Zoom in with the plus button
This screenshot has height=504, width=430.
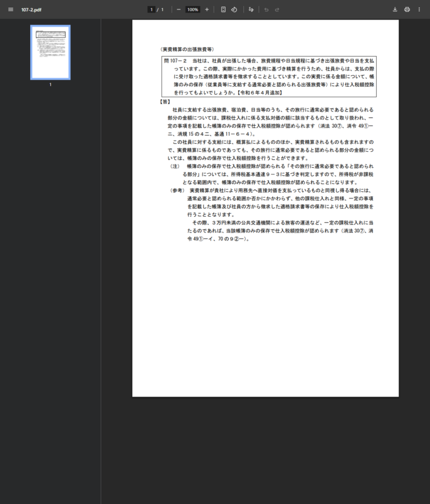[x=207, y=9]
